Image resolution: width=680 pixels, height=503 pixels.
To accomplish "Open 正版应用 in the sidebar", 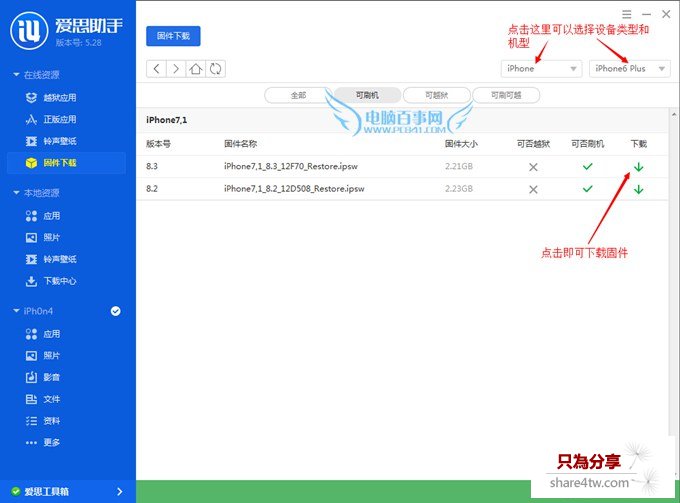I will 51,119.
